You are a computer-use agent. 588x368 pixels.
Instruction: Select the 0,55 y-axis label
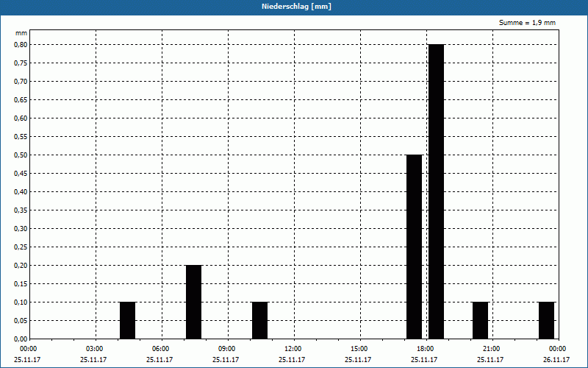click(21, 137)
